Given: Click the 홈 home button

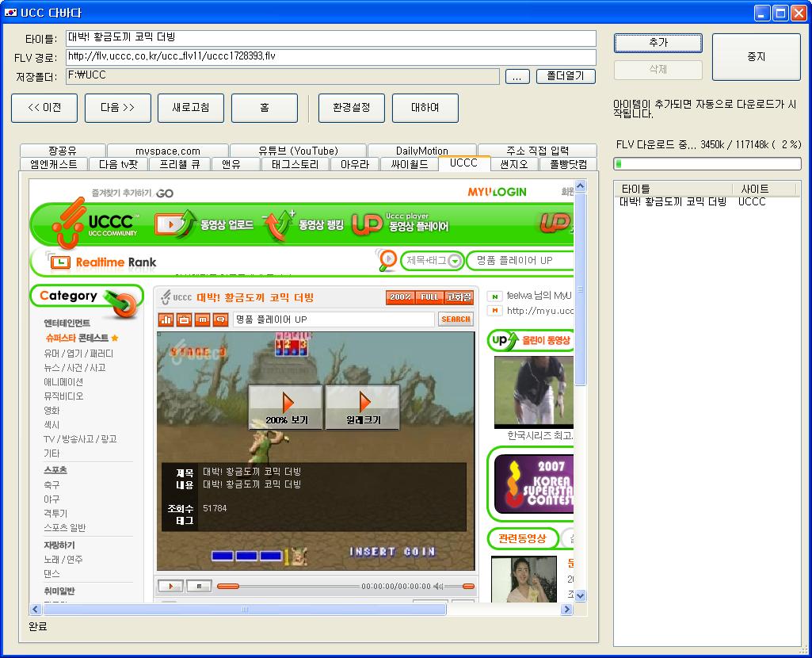Looking at the screenshot, I should (264, 108).
